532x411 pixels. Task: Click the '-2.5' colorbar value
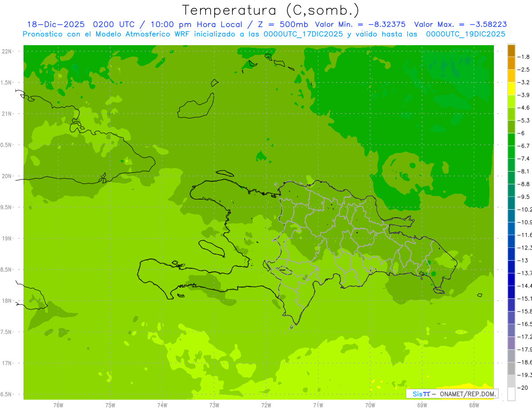[x=524, y=70]
